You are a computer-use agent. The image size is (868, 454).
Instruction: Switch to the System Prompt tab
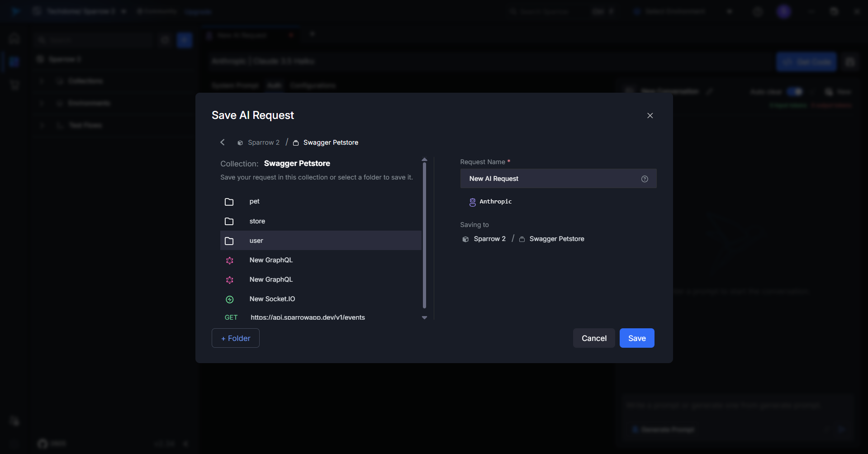tap(235, 85)
